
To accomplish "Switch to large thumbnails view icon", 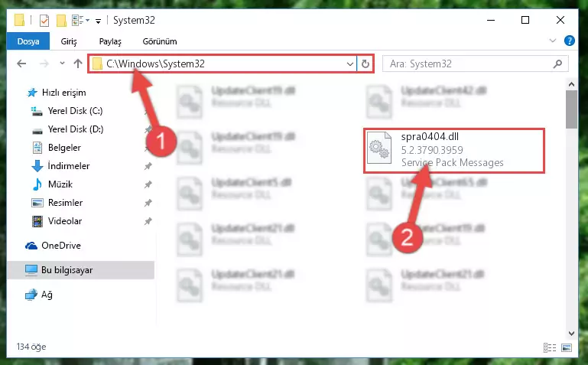I will 567,347.
